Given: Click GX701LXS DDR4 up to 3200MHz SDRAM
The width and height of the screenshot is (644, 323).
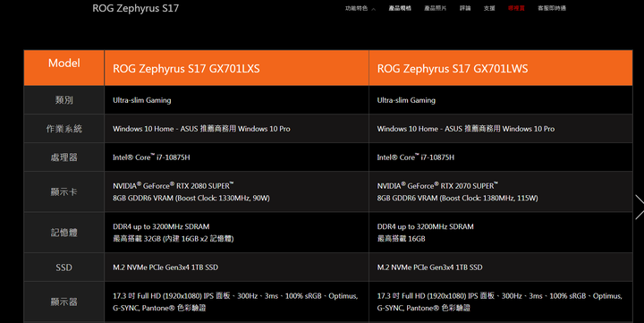Looking at the screenshot, I should (x=161, y=226).
